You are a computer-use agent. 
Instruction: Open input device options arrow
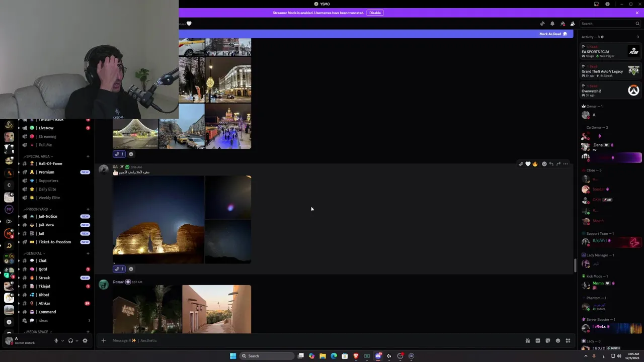coord(62,340)
